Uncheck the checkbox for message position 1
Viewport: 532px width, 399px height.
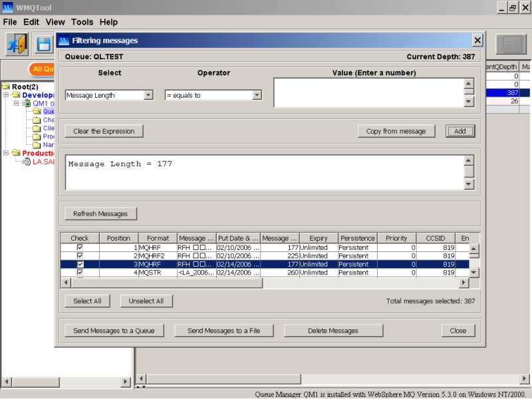pos(80,247)
